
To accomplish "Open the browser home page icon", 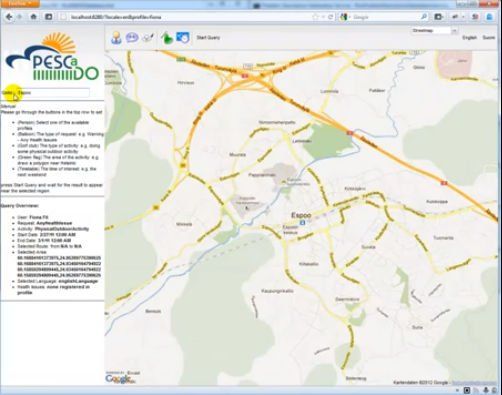I will pos(33,17).
